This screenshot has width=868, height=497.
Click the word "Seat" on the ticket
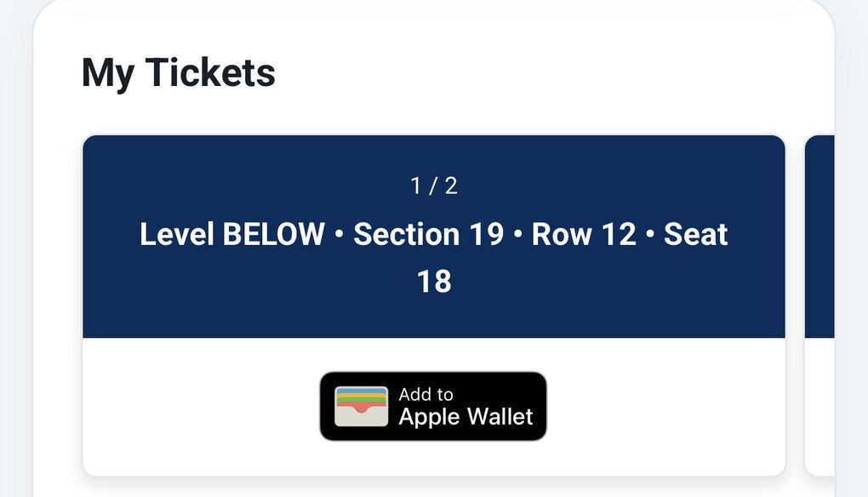(x=695, y=234)
